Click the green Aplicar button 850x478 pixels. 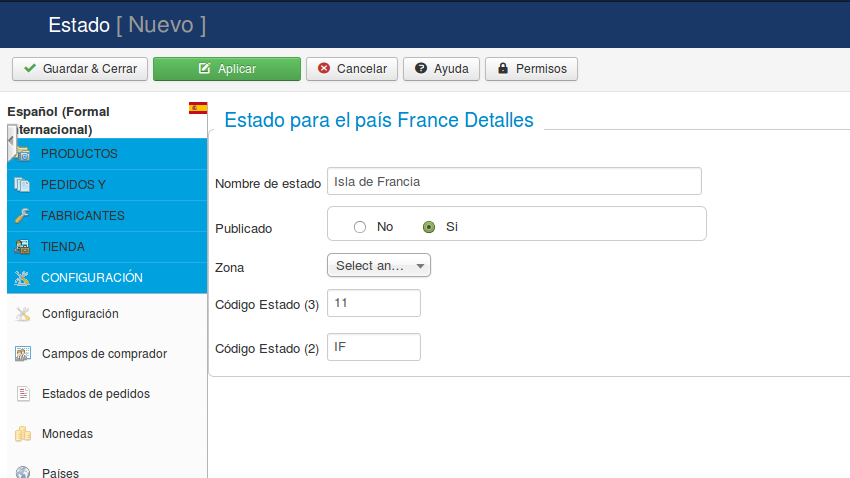[227, 69]
